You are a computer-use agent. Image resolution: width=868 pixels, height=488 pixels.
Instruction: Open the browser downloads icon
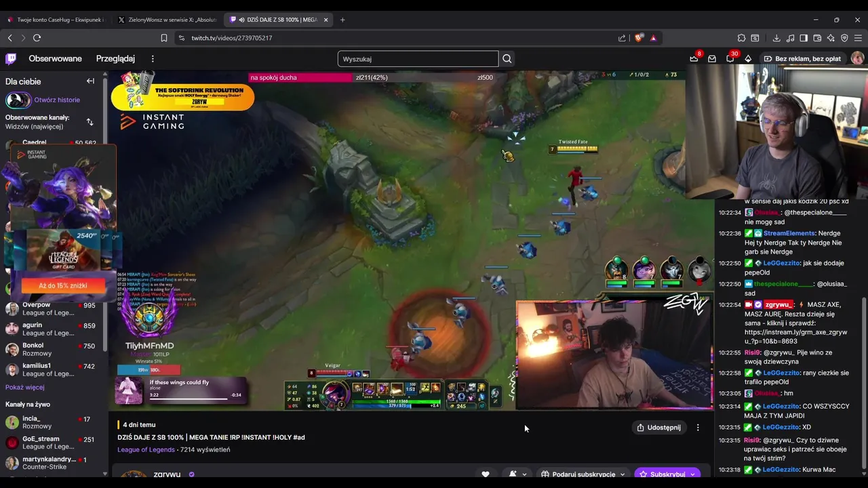pyautogui.click(x=776, y=38)
